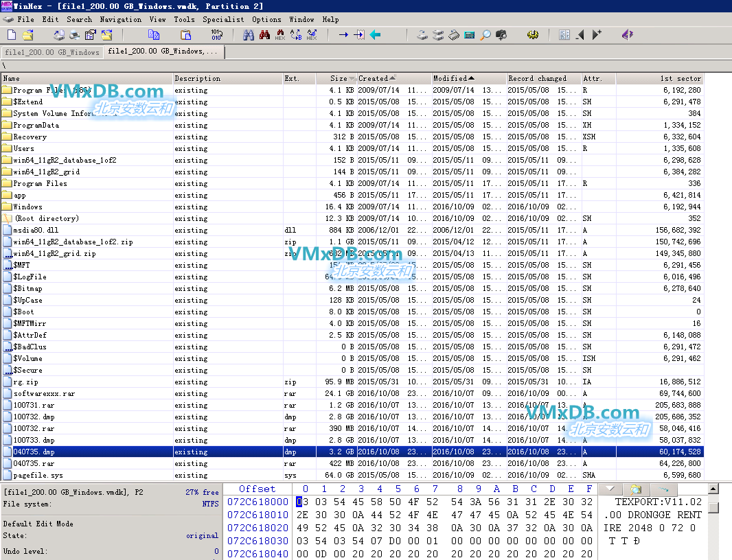This screenshot has width=732, height=560.
Task: Click the Go To Offset arrow icon
Action: pyautogui.click(x=343, y=34)
